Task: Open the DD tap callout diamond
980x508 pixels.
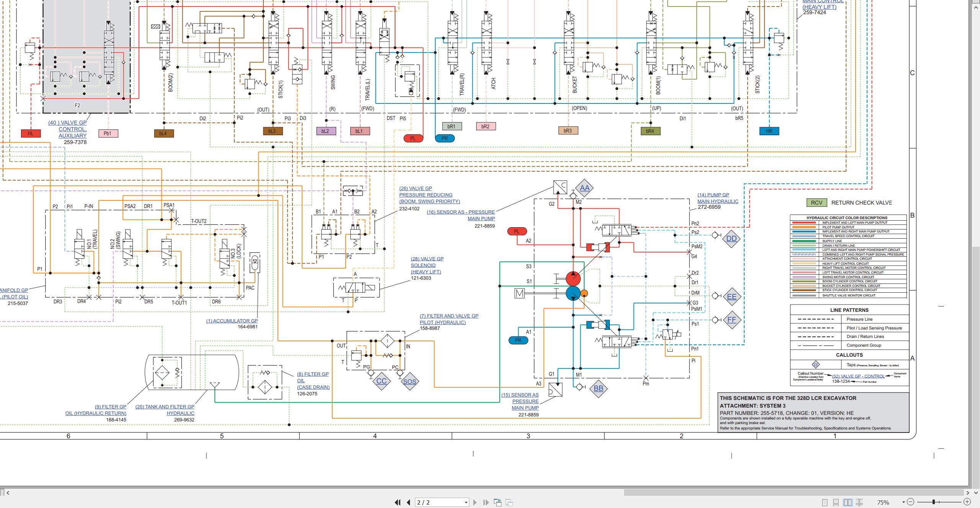Action: [x=732, y=239]
